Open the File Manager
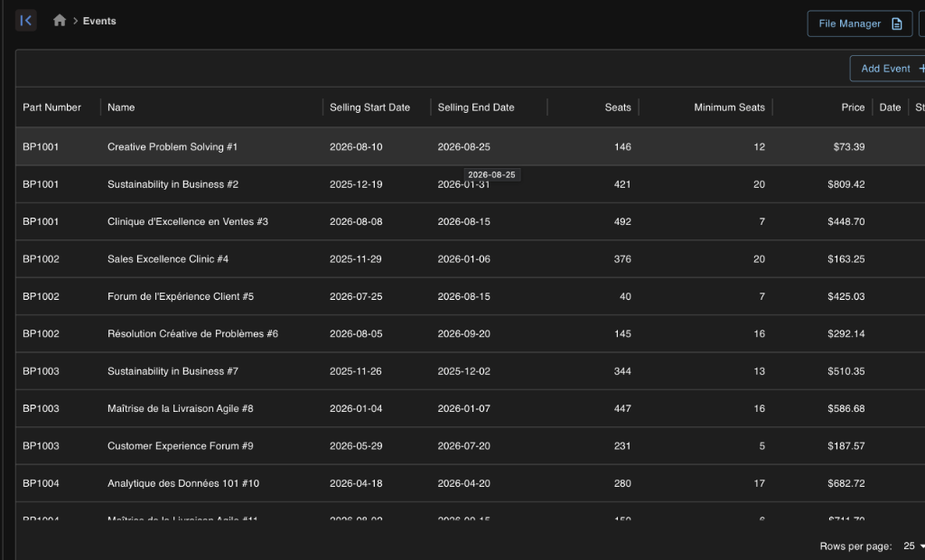 pyautogui.click(x=860, y=23)
